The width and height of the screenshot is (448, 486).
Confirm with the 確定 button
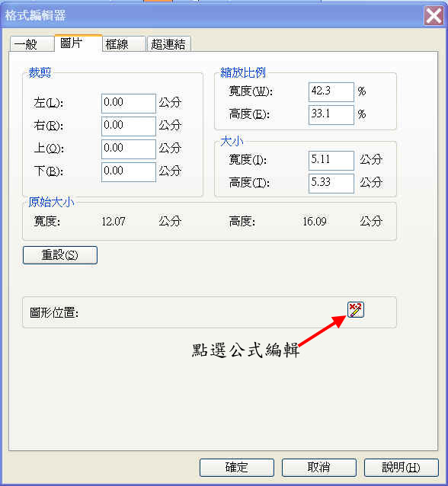[x=237, y=468]
